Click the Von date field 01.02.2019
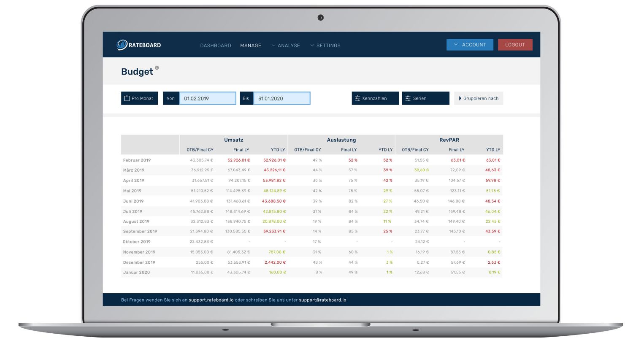 pyautogui.click(x=208, y=98)
